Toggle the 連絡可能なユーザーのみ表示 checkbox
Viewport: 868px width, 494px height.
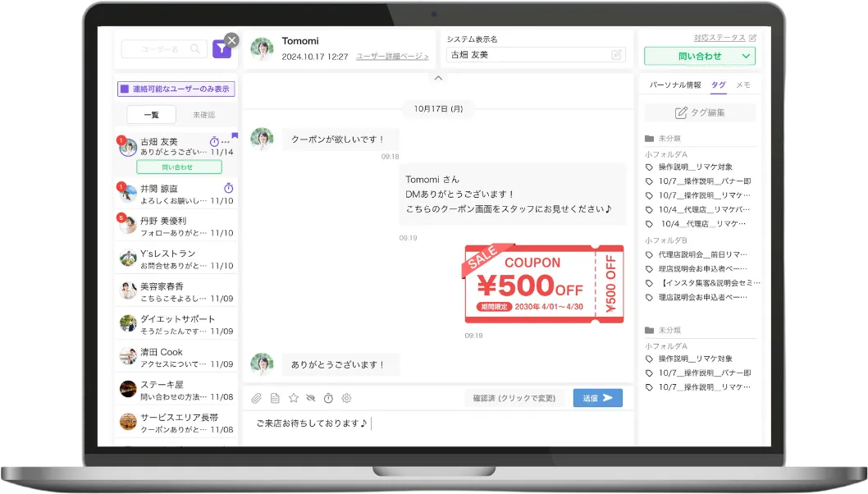[124, 89]
